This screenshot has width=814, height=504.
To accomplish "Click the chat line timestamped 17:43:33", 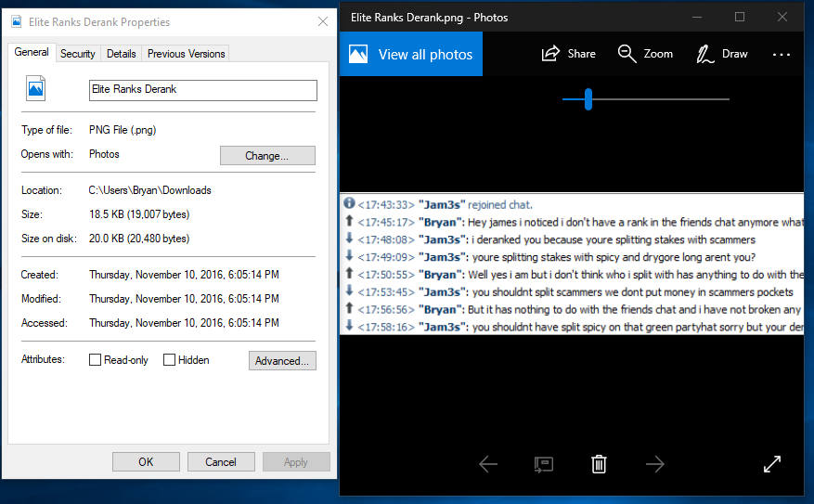I will pos(445,205).
